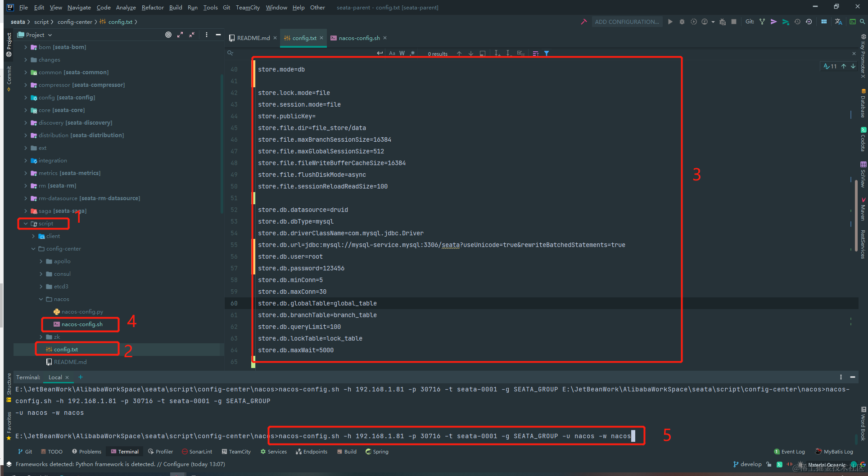Click the develop branch widget

747,464
